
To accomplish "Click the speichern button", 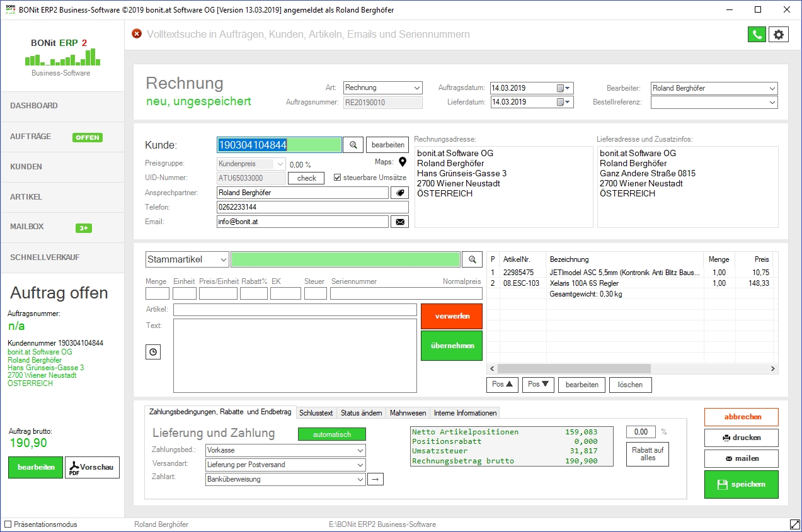I will [x=741, y=484].
